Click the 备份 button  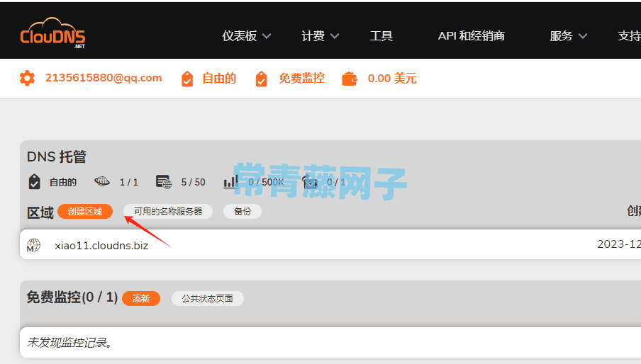[243, 211]
